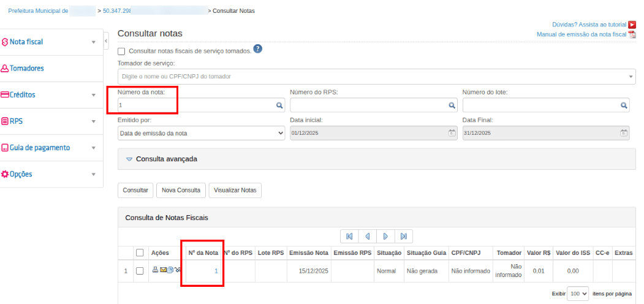The width and height of the screenshot is (644, 304).
Task: Click the help question mark icon
Action: tap(258, 50)
